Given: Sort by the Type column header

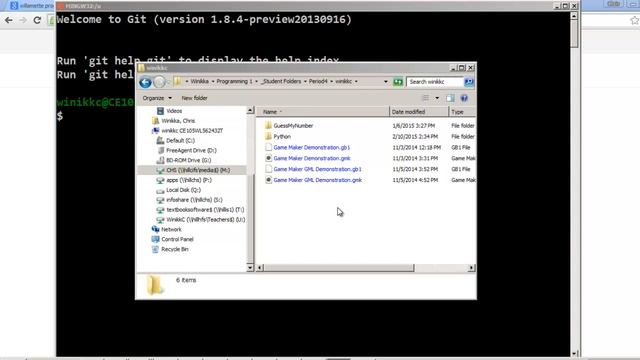Looking at the screenshot, I should 462,112.
